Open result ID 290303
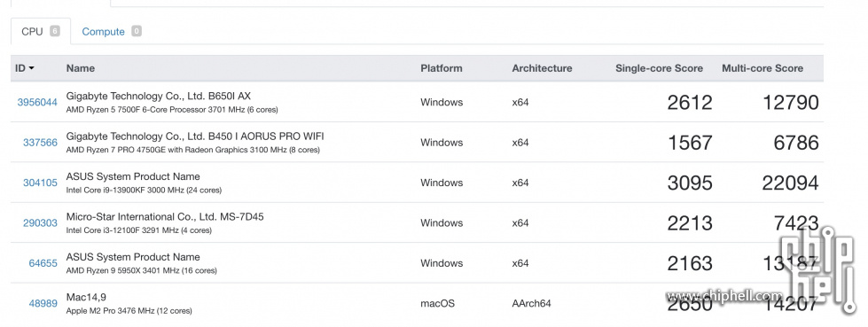Screen dimensions: 868x327 [x=40, y=223]
